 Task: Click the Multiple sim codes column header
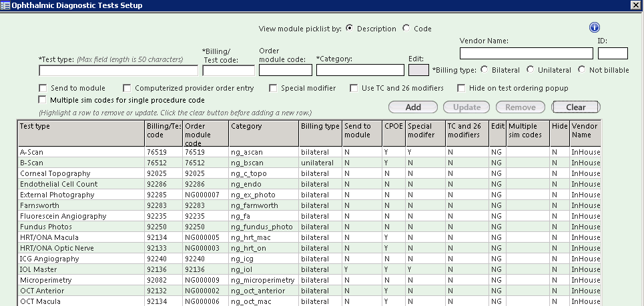click(528, 133)
